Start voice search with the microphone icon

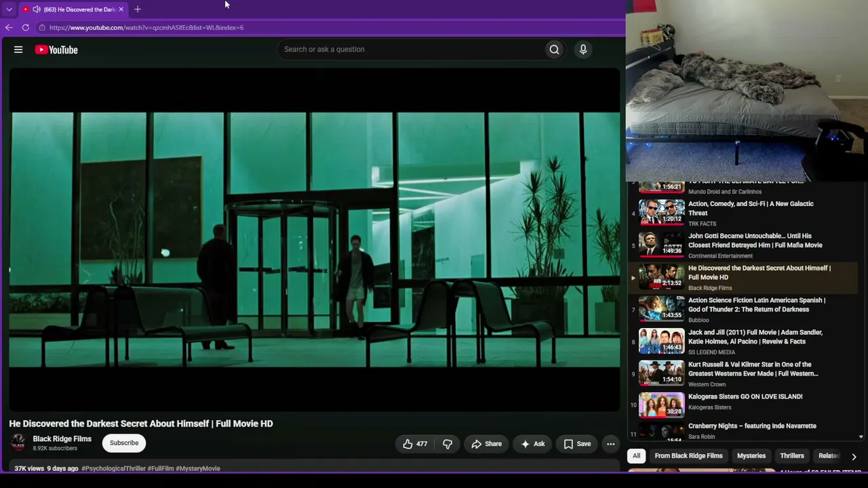point(583,49)
